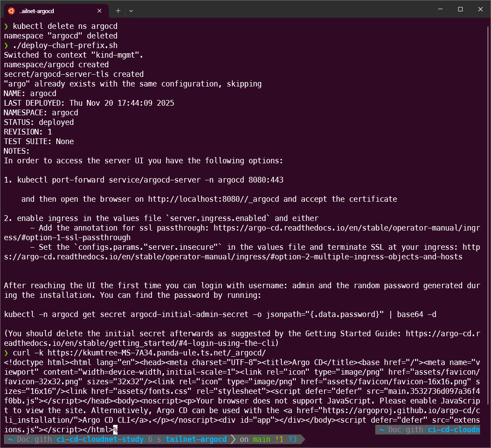Click the curl -k kkumtree-MS-7A34 command line
The image size is (491, 448).
coord(139,353)
